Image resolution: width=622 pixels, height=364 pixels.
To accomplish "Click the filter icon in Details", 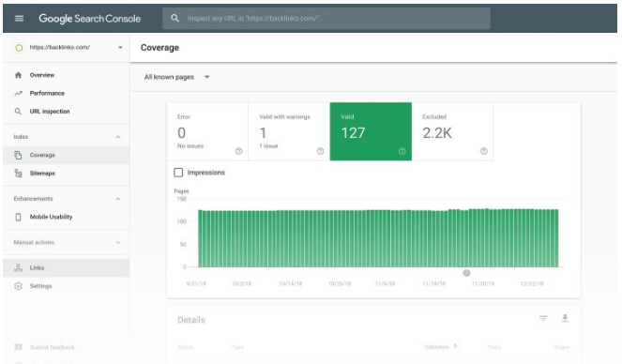I will coord(543,318).
